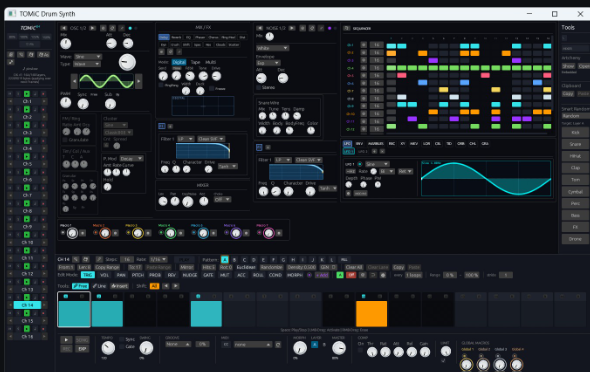Click the mute button of sequencer row Ch 7

pyautogui.click(x=363, y=91)
